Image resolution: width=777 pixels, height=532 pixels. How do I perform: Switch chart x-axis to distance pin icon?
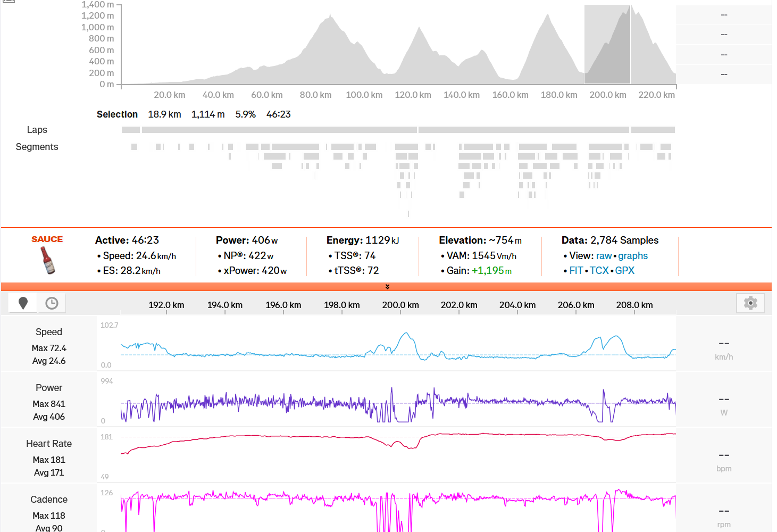click(x=23, y=303)
